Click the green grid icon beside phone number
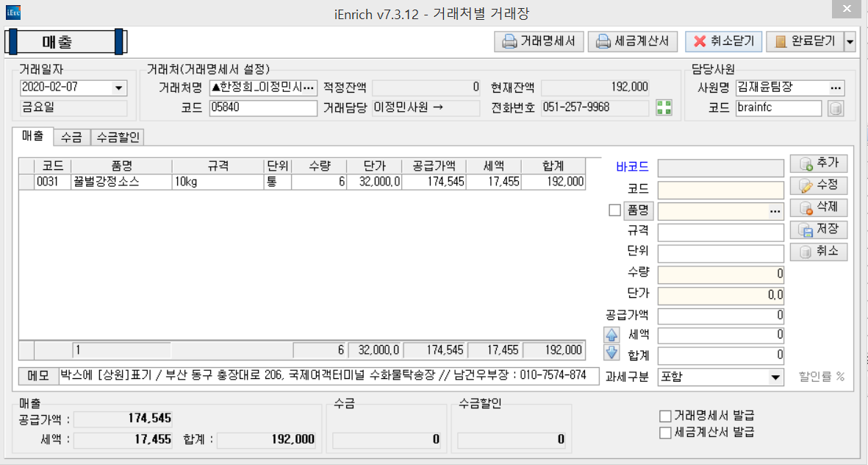 point(664,108)
